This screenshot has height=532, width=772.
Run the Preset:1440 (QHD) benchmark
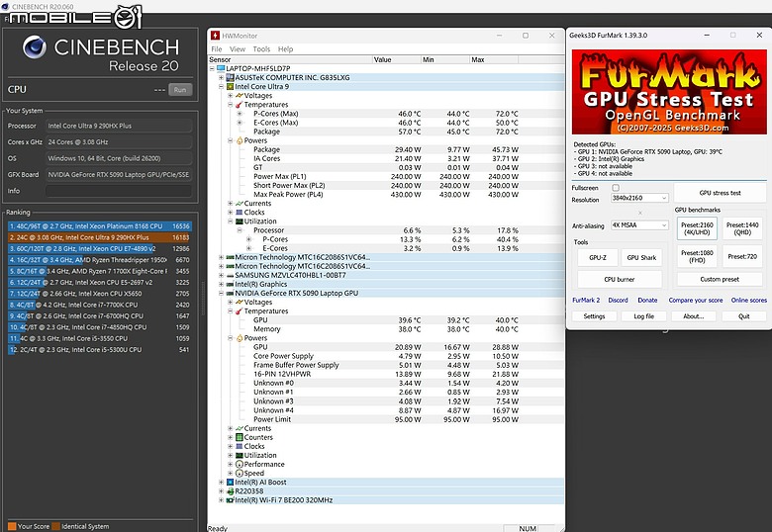742,228
